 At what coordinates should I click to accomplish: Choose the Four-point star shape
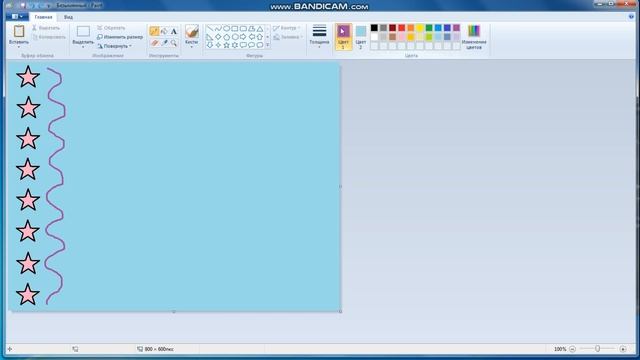(218, 45)
